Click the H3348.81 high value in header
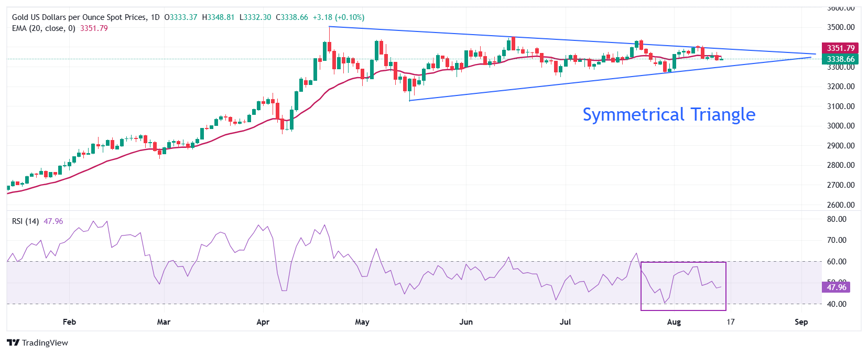868x354 pixels. (218, 17)
